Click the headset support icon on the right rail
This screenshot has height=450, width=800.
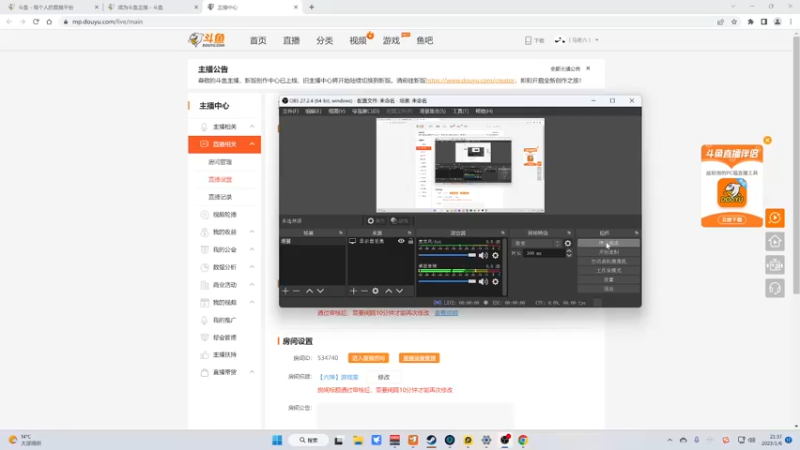tap(774, 288)
